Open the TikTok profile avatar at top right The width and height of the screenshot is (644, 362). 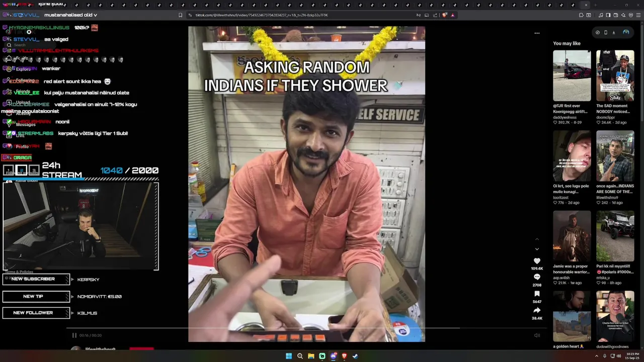626,32
